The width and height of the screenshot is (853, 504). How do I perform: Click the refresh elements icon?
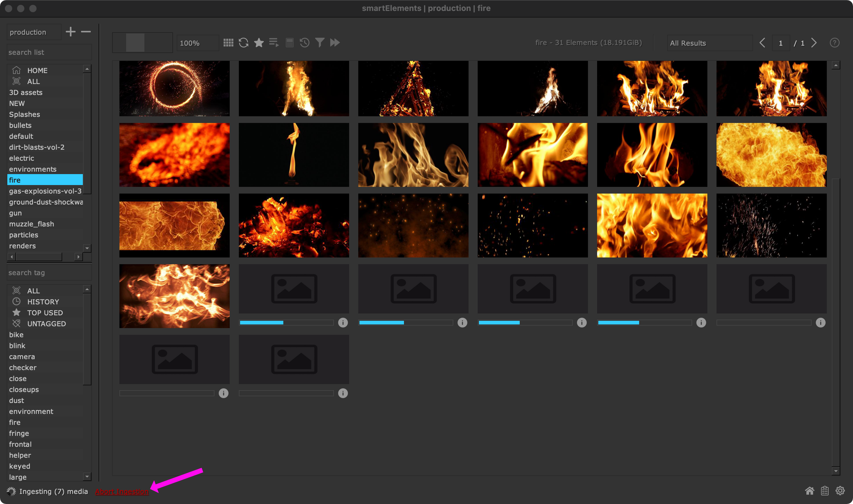(243, 43)
